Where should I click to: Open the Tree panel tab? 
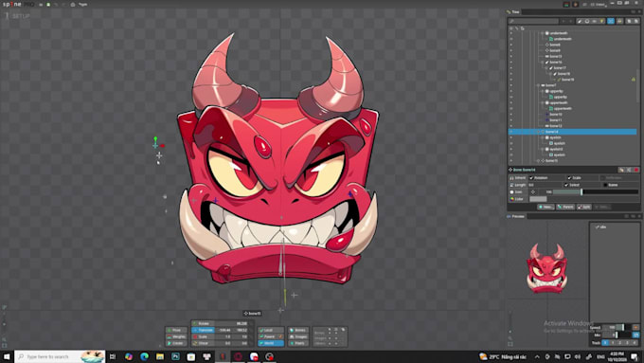point(514,12)
